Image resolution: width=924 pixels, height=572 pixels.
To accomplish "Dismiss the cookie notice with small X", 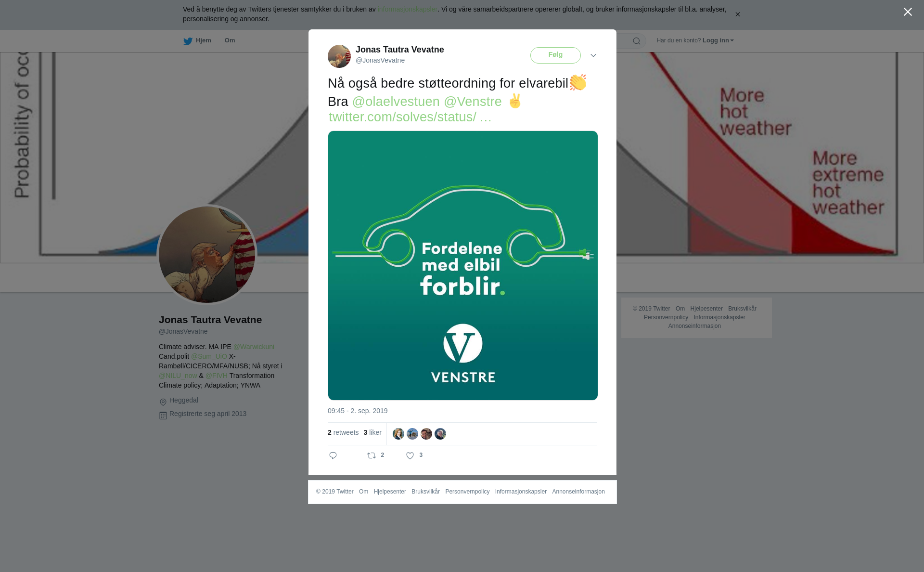I will point(737,14).
